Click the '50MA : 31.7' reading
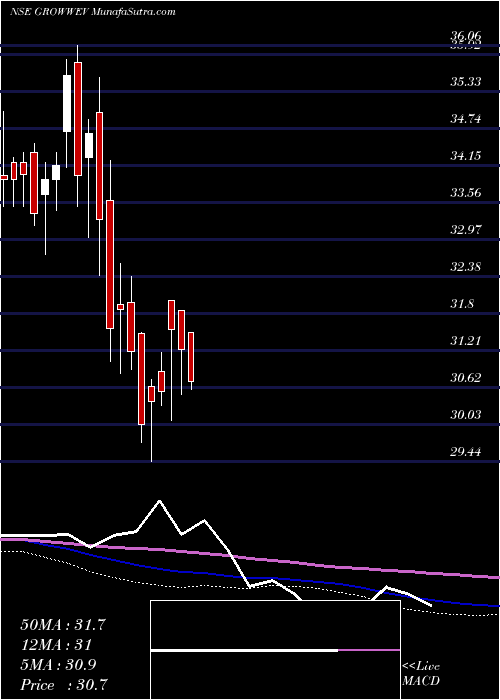Screen dimensions: 500x700 click(x=63, y=625)
